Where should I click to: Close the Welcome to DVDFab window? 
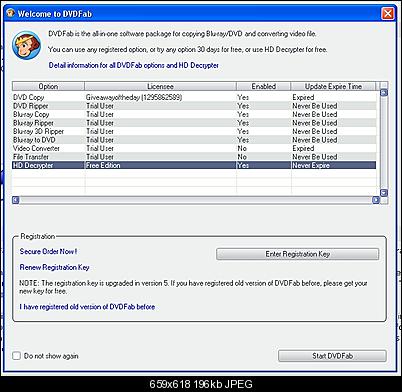387,13
